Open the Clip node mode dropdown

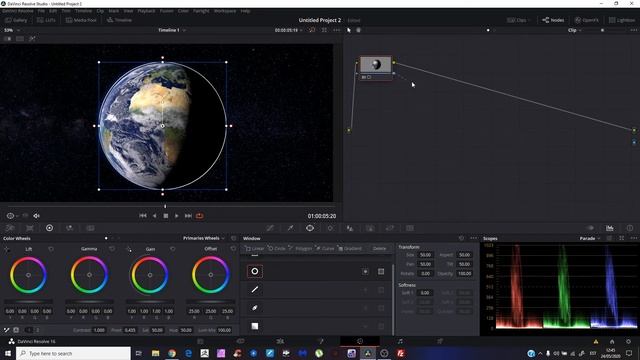(575, 30)
